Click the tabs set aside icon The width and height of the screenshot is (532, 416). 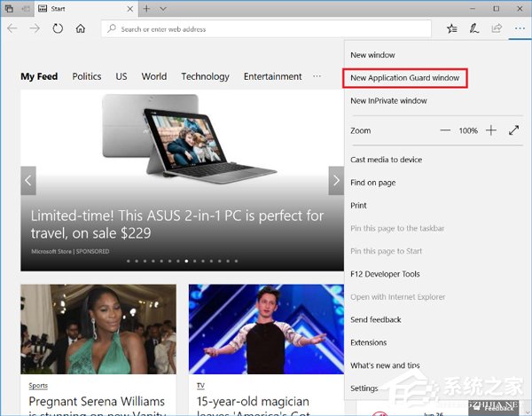coord(9,9)
